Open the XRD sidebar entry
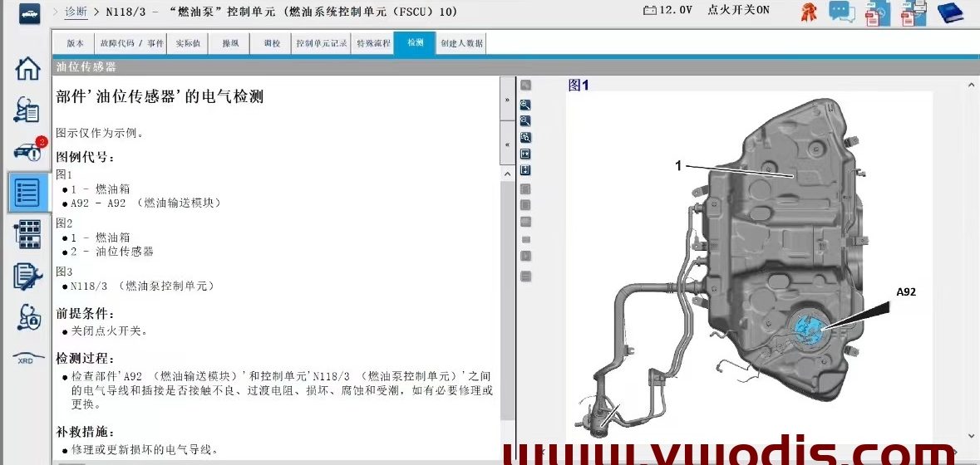This screenshot has width=980, height=465. (x=27, y=359)
